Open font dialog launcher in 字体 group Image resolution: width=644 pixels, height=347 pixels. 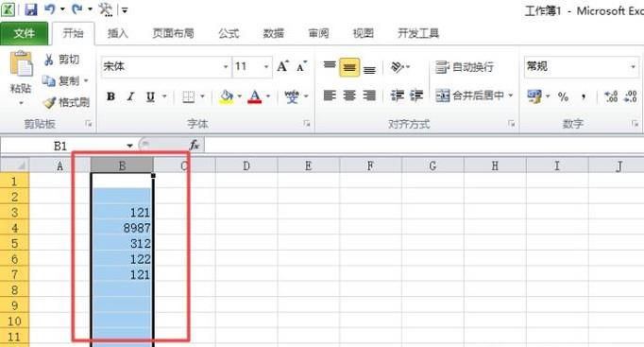pos(307,123)
